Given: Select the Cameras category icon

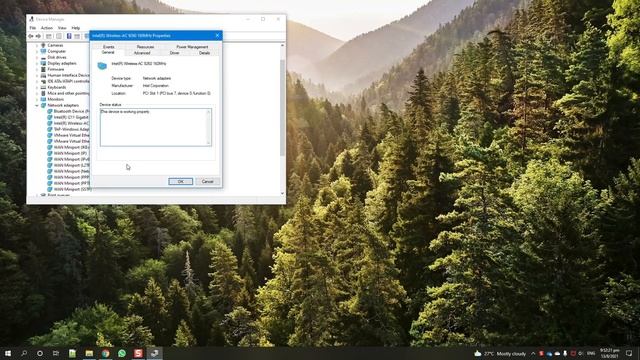Looking at the screenshot, I should [43, 45].
